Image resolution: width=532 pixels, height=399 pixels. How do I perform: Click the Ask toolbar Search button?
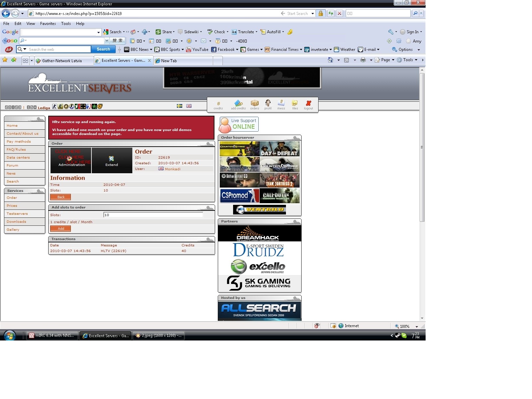pos(103,49)
